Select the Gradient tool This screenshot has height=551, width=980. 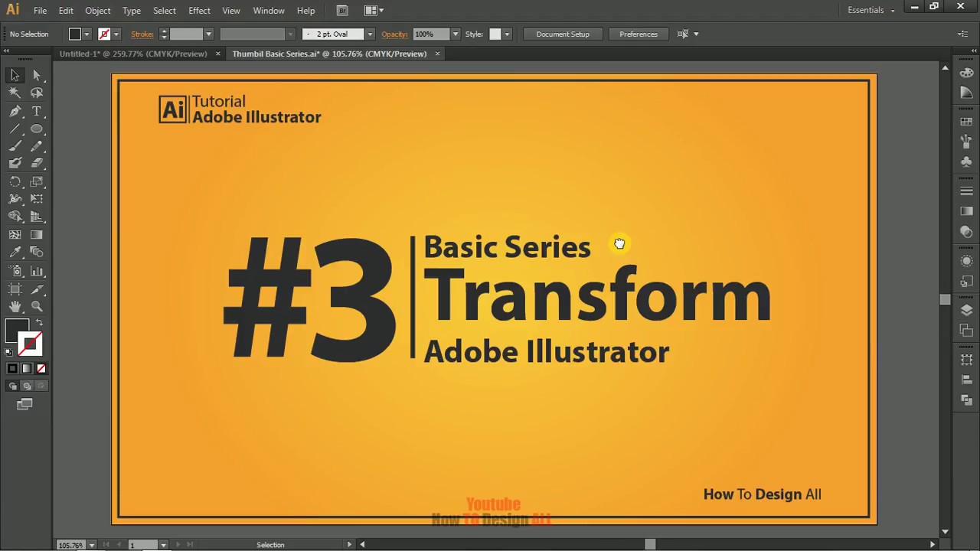(x=37, y=235)
